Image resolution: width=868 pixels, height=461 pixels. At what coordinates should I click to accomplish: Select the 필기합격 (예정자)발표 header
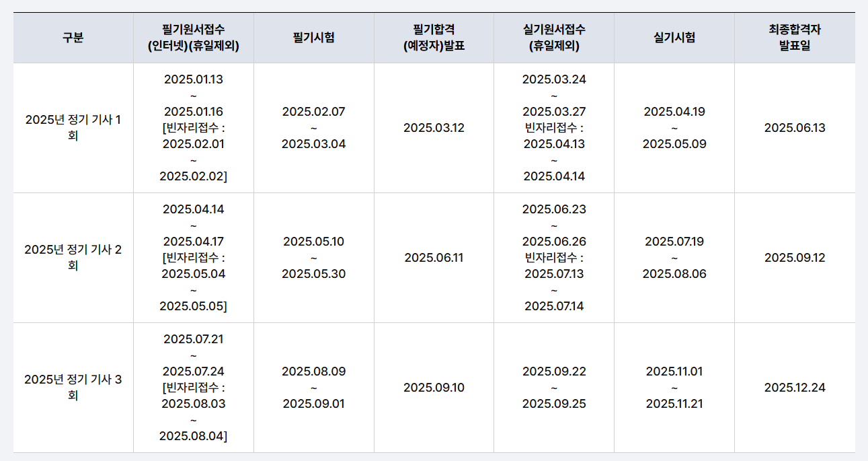coord(434,38)
